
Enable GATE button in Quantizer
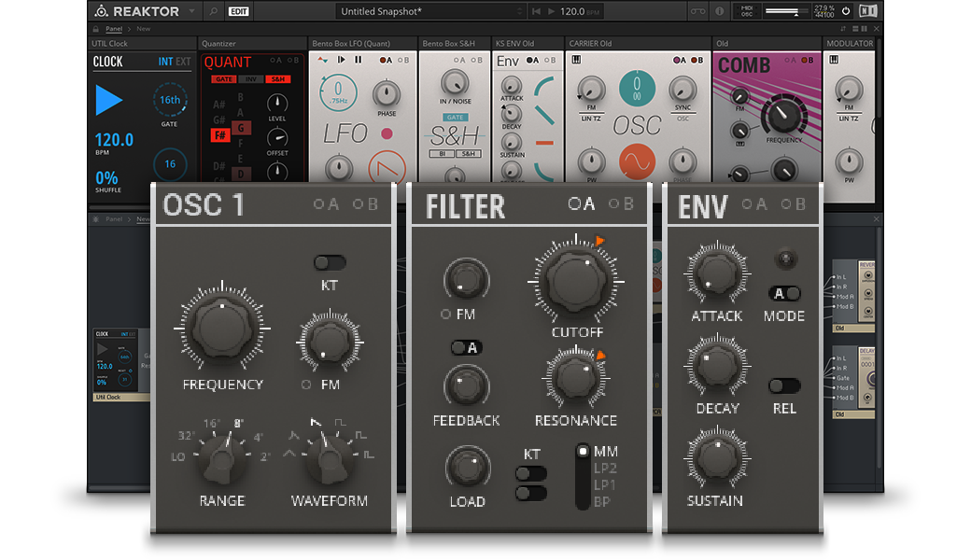[223, 79]
